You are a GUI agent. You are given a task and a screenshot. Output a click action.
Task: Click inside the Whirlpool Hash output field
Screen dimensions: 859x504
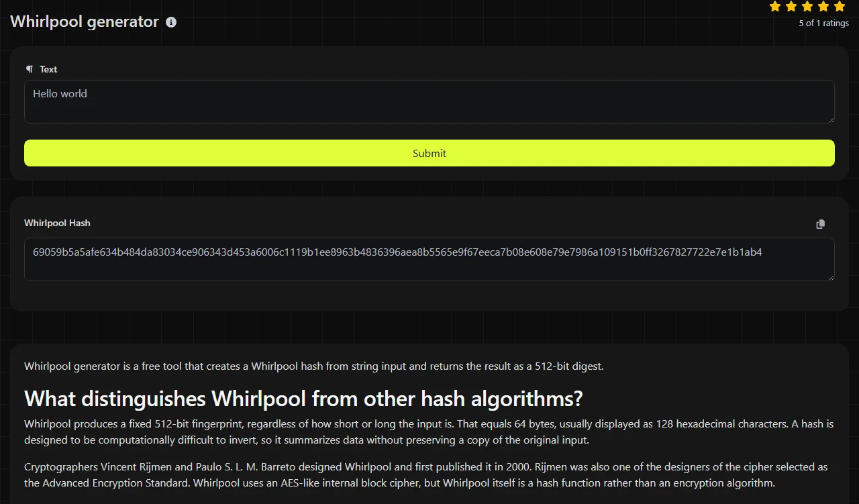pyautogui.click(x=429, y=259)
